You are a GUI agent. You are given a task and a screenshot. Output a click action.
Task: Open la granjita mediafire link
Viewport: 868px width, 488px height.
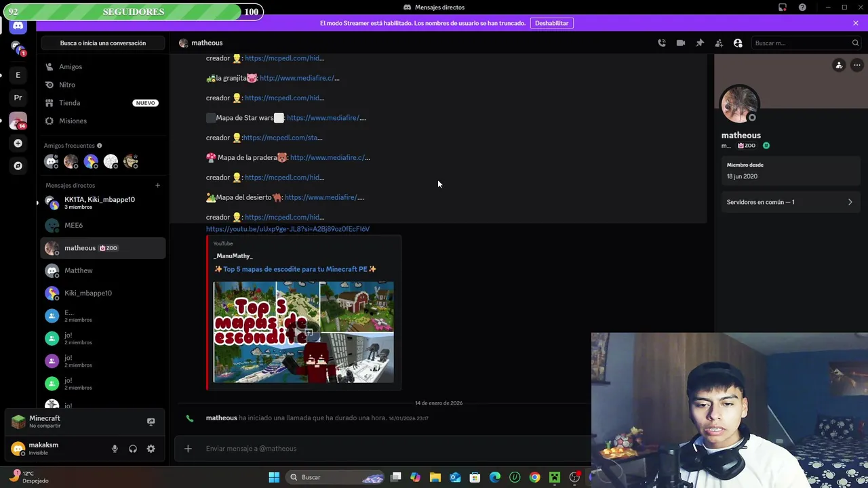[x=299, y=78]
